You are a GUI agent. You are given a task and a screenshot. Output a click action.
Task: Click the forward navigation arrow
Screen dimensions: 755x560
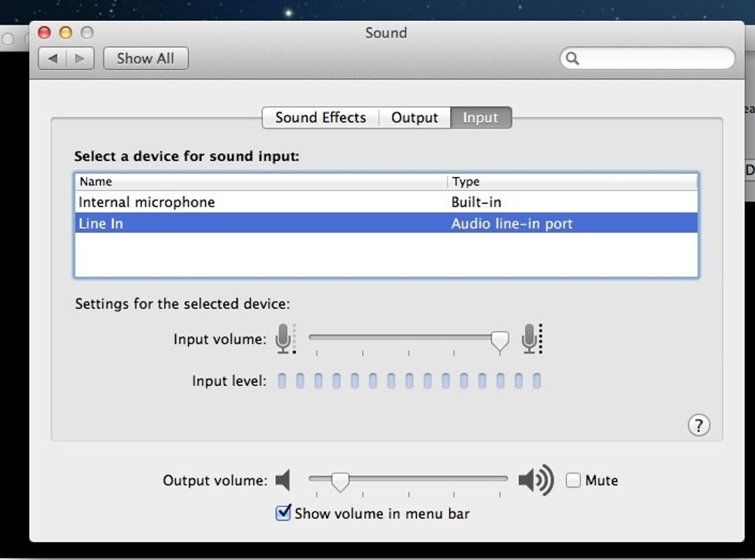(80, 59)
